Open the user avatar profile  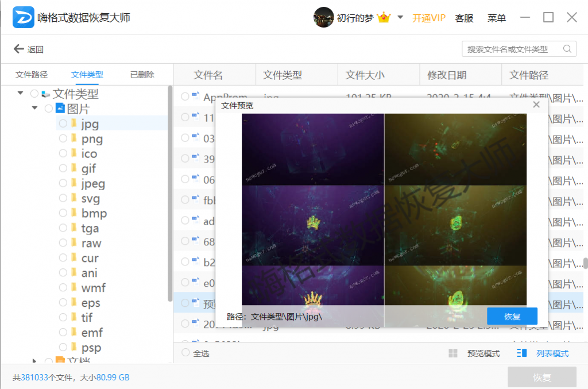point(323,17)
